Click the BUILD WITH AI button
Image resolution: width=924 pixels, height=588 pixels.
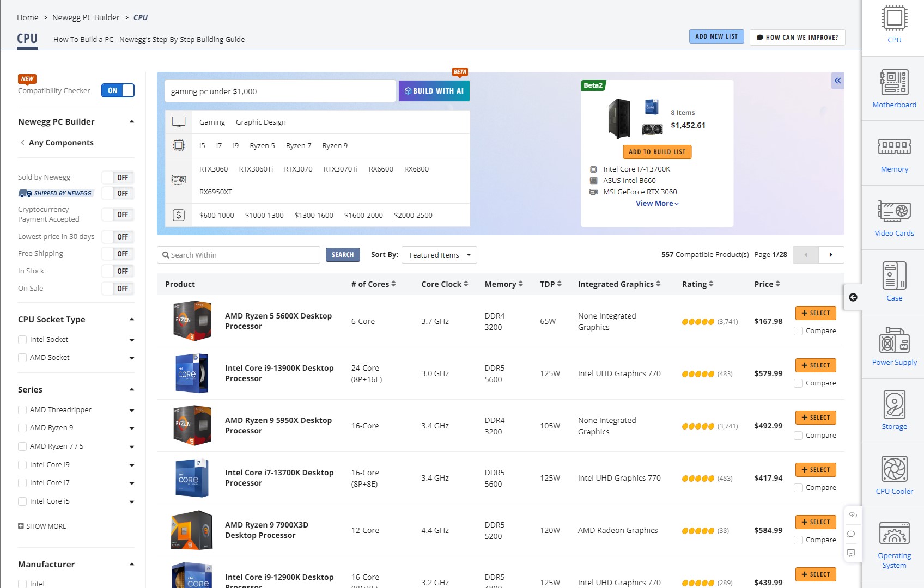(434, 91)
